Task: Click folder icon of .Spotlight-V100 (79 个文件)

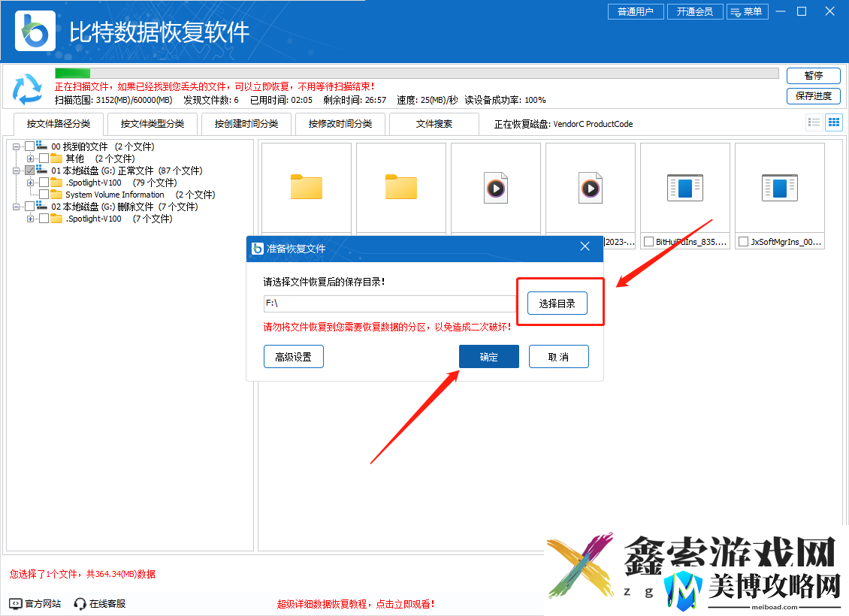Action: [56, 183]
